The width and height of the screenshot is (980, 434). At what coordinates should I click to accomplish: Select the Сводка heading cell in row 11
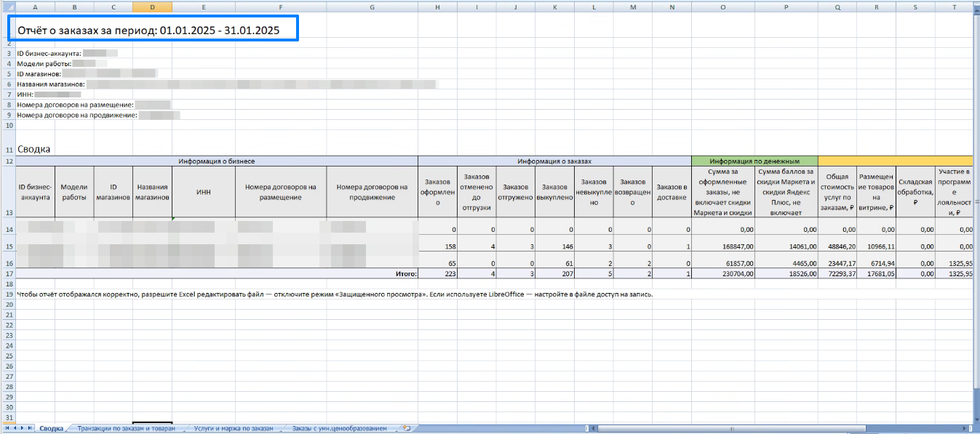tap(33, 149)
